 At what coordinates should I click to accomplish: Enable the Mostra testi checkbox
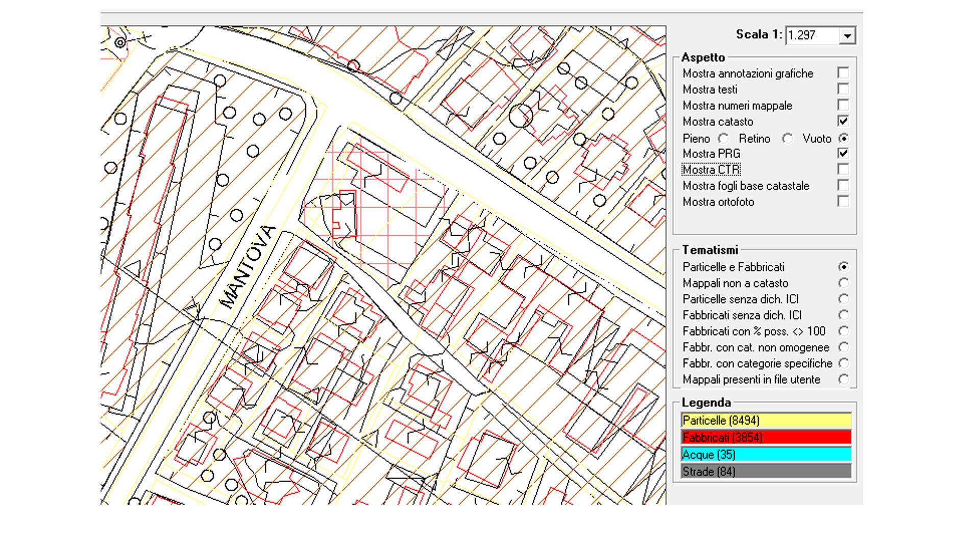tap(843, 89)
